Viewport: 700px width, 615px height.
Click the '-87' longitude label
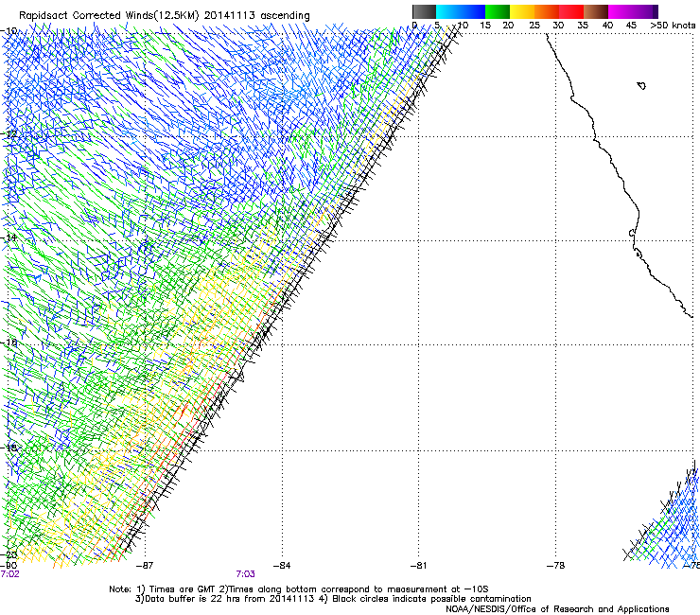144,566
